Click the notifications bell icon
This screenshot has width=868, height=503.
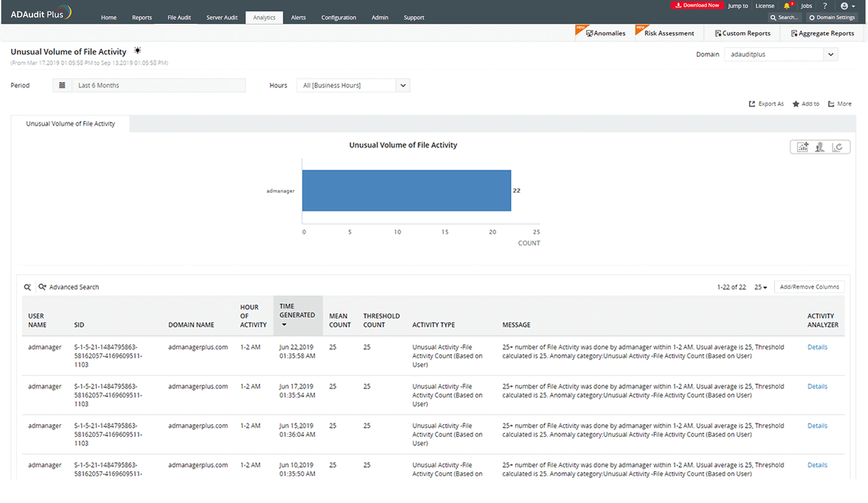coord(787,6)
